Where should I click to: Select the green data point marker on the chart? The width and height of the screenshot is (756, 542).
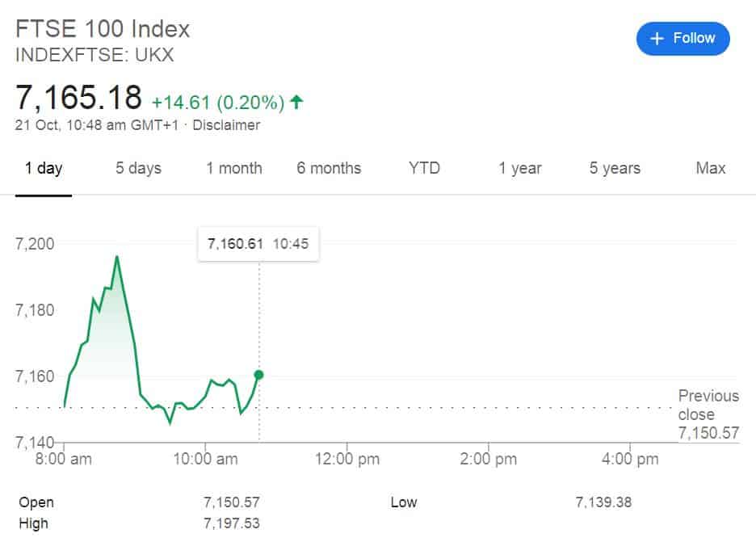pyautogui.click(x=258, y=374)
